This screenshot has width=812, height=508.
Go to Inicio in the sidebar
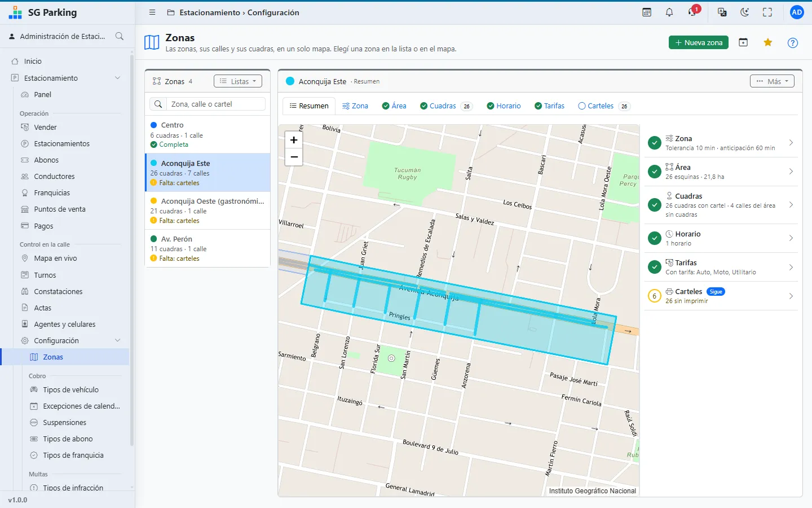33,62
